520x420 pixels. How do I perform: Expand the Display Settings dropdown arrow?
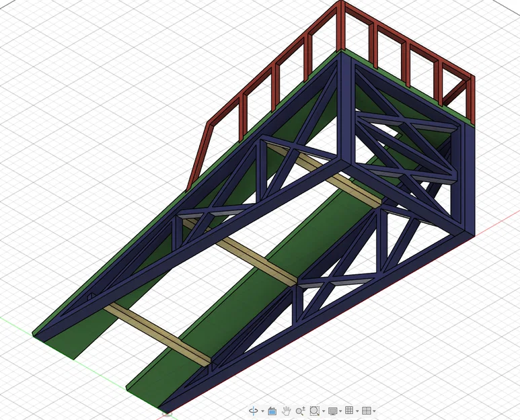(340, 411)
